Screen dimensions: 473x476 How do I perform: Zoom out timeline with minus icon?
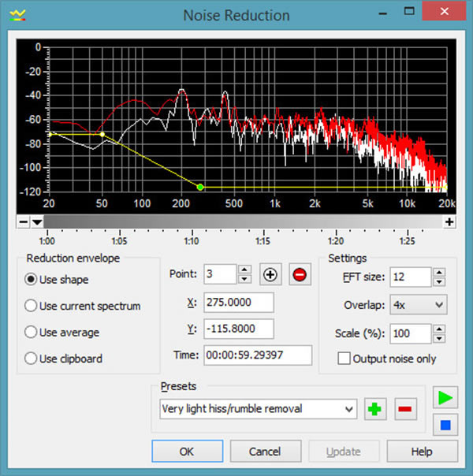[x=24, y=222]
